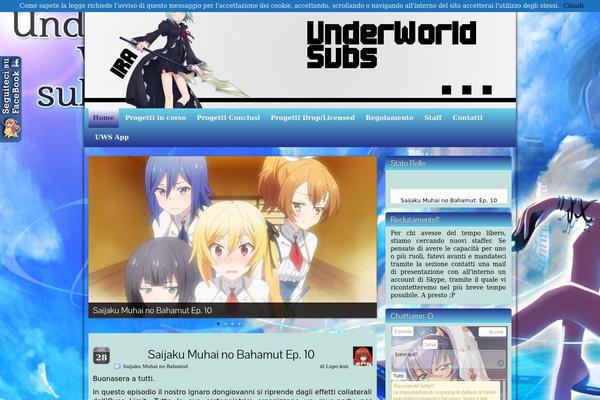The width and height of the screenshot is (600, 400).
Task: Click the category icon before Saijaku Muhai no Bahamut
Action: click(117, 366)
